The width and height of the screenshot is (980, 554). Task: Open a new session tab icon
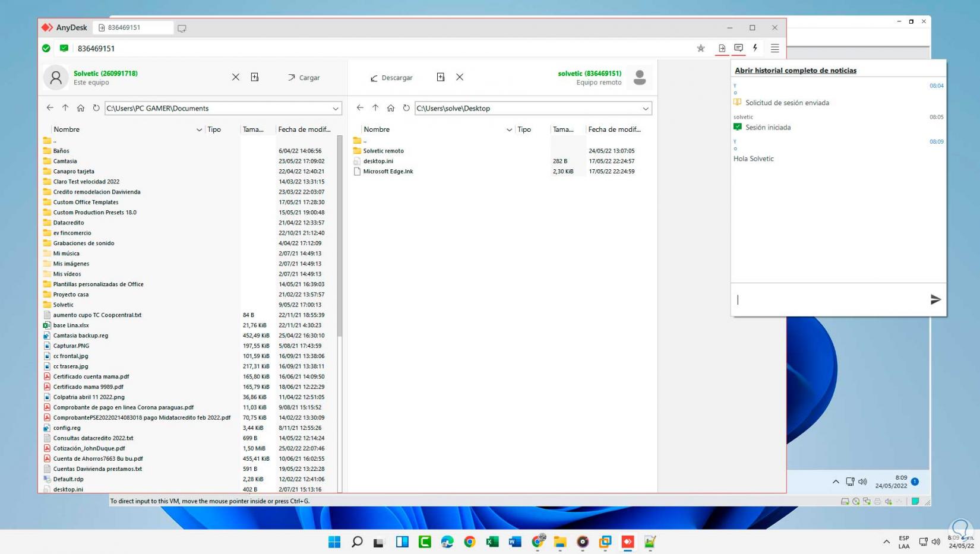pyautogui.click(x=182, y=28)
